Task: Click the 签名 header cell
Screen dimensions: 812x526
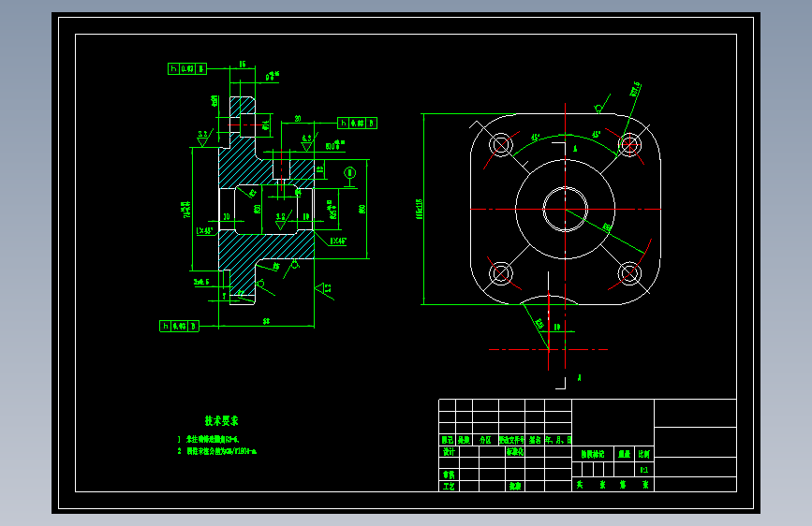Action: [x=535, y=440]
